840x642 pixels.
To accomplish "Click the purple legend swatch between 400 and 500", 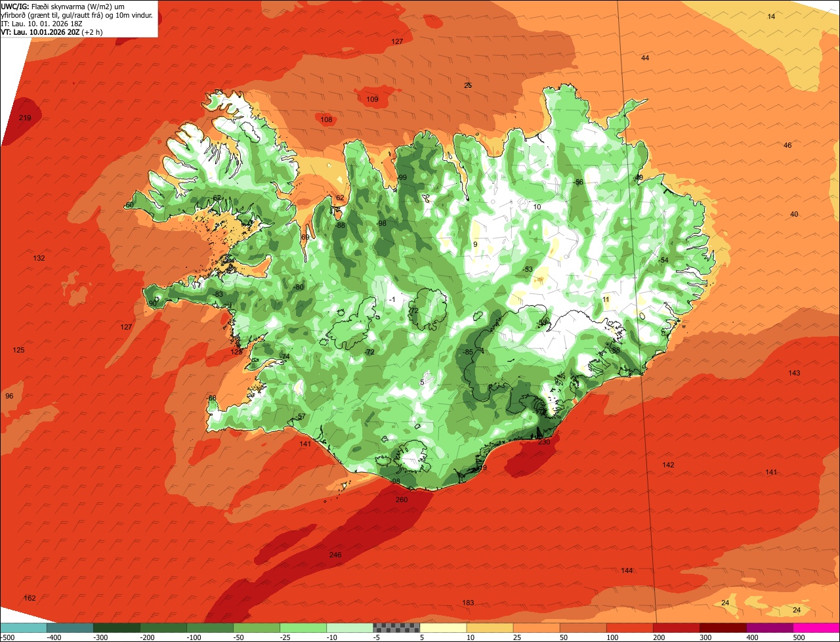I will (770, 628).
